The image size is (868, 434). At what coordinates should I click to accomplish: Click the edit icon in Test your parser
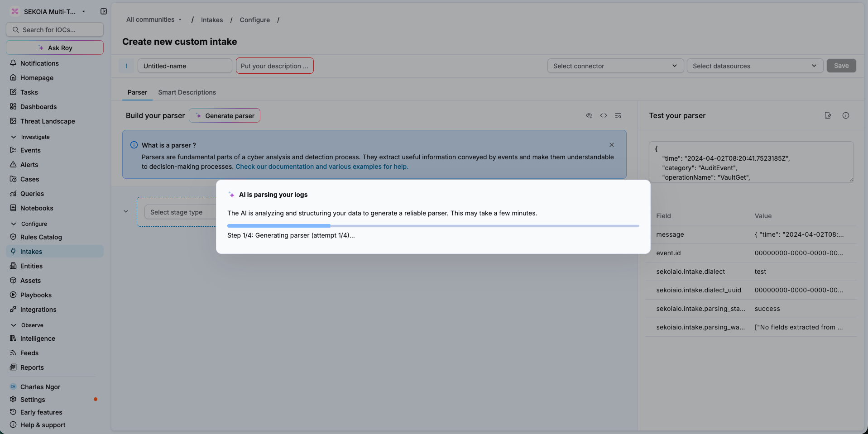click(828, 115)
